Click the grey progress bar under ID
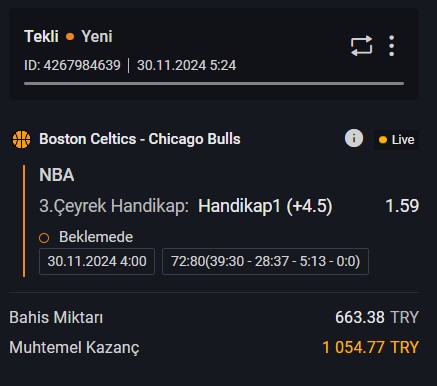Screen dimensions: 437x386 point(214,83)
